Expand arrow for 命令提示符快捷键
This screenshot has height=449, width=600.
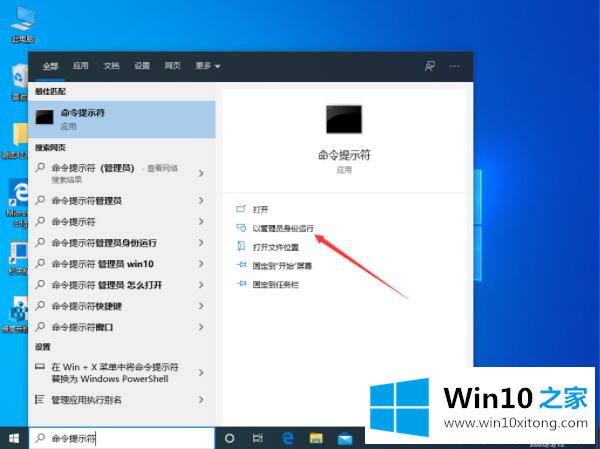pos(201,305)
